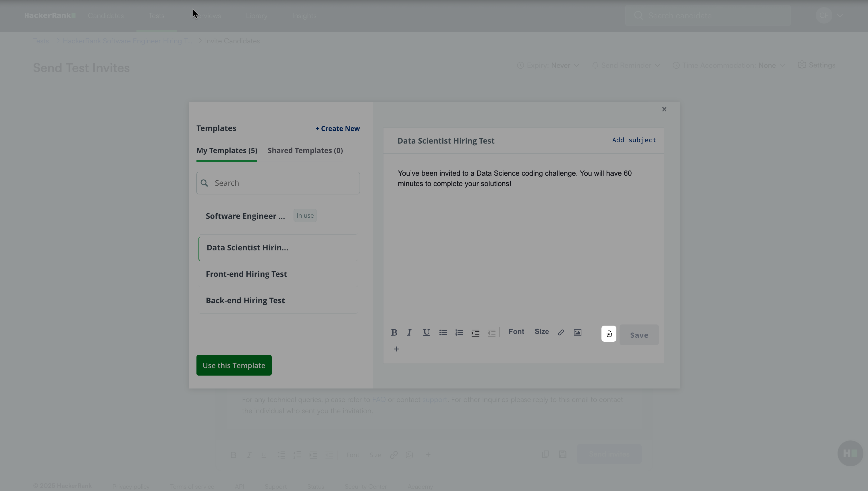This screenshot has height=491, width=868.
Task: Switch to Shared Templates tab
Action: (x=305, y=151)
